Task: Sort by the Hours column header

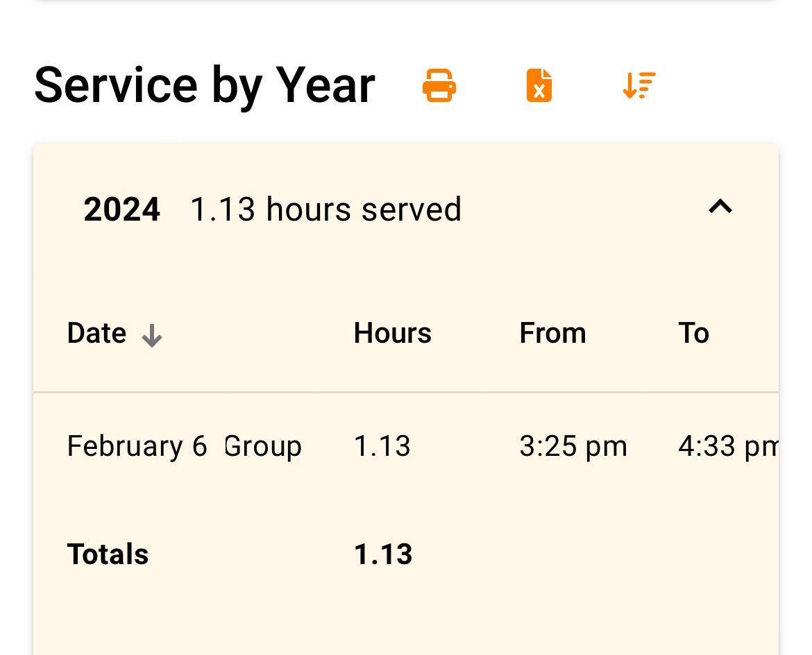Action: [392, 333]
